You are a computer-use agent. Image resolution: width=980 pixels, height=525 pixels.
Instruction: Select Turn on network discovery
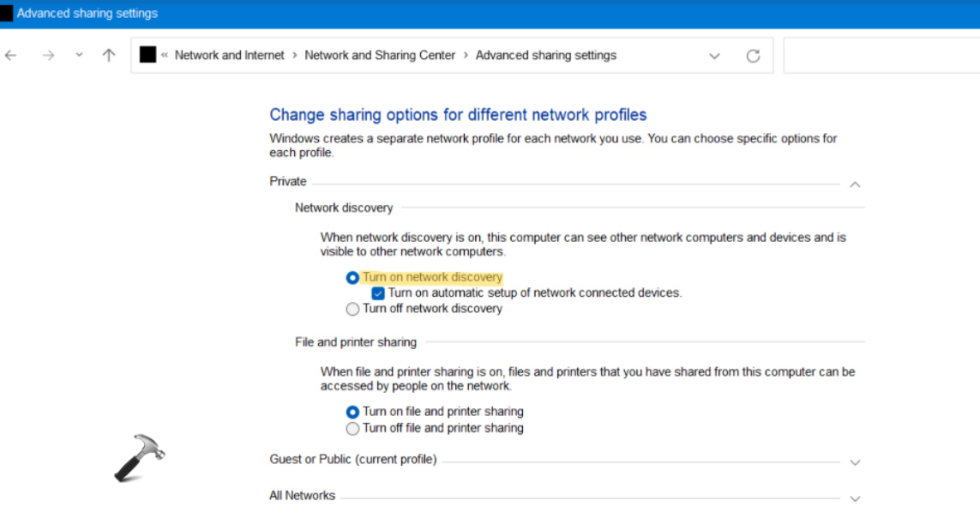tap(352, 278)
